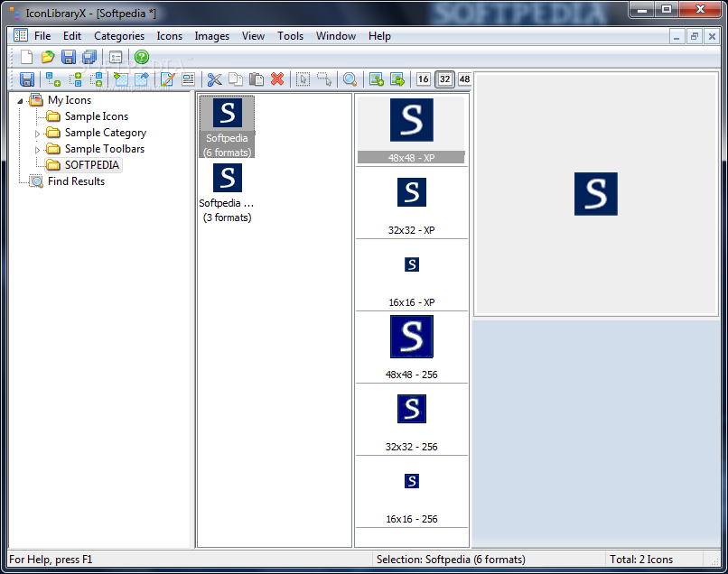The image size is (728, 574).
Task: Copy the selected icon
Action: [236, 79]
